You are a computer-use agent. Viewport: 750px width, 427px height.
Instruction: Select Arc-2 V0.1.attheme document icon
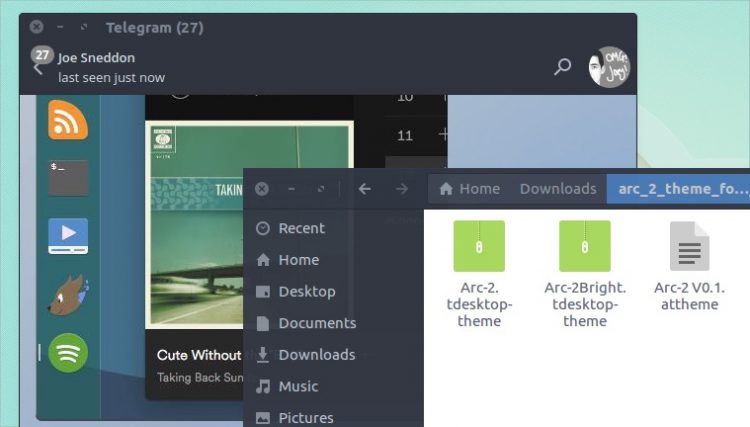689,246
